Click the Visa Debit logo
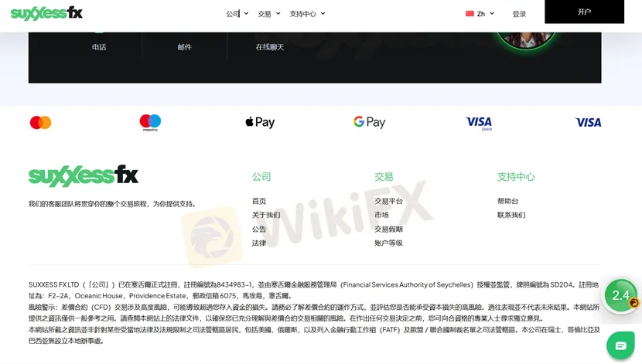Viewport: 642px width, 364px height. point(479,123)
